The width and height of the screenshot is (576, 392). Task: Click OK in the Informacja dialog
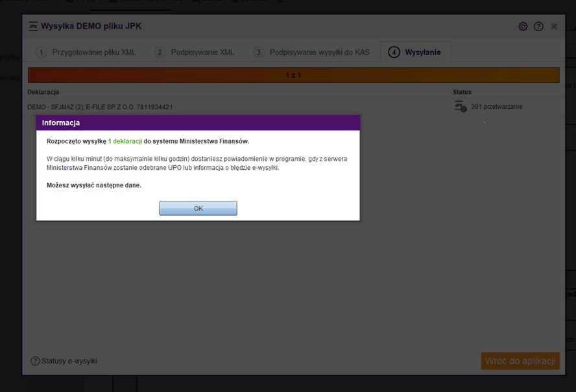[x=198, y=208]
